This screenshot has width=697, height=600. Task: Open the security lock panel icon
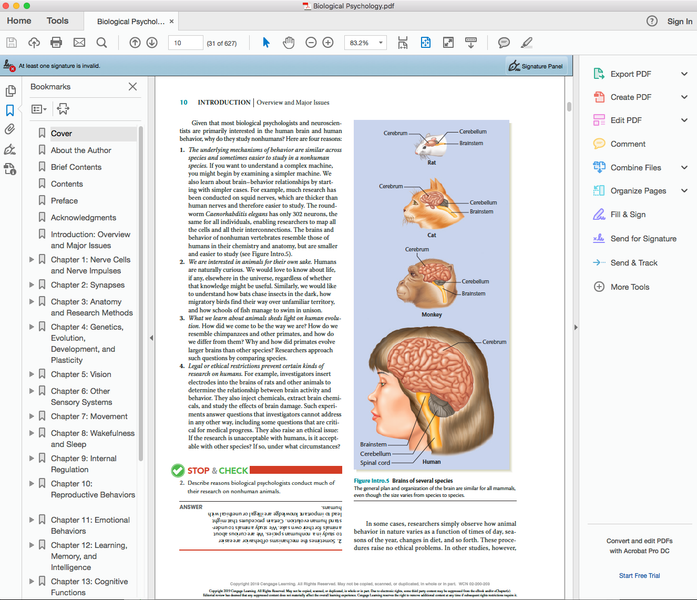[x=10, y=169]
